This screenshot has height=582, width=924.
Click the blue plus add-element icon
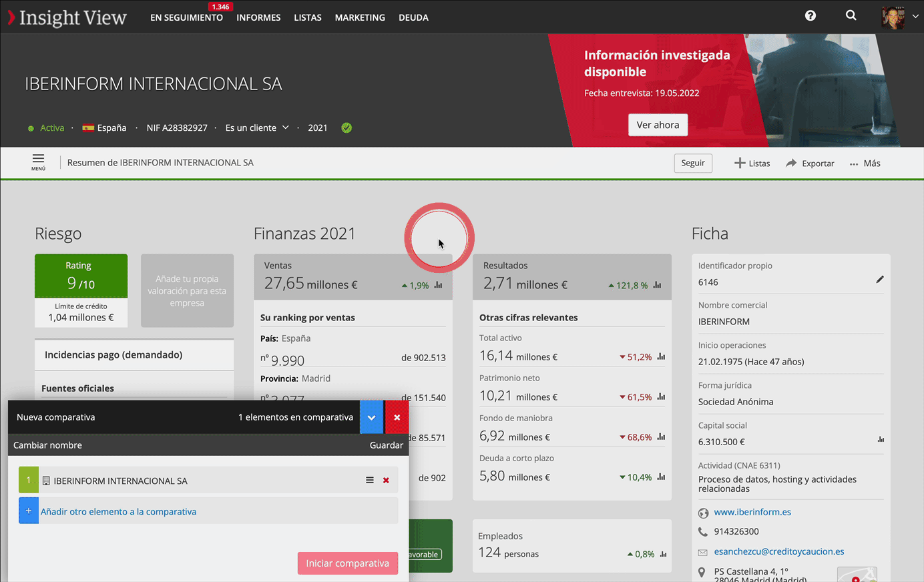point(29,511)
